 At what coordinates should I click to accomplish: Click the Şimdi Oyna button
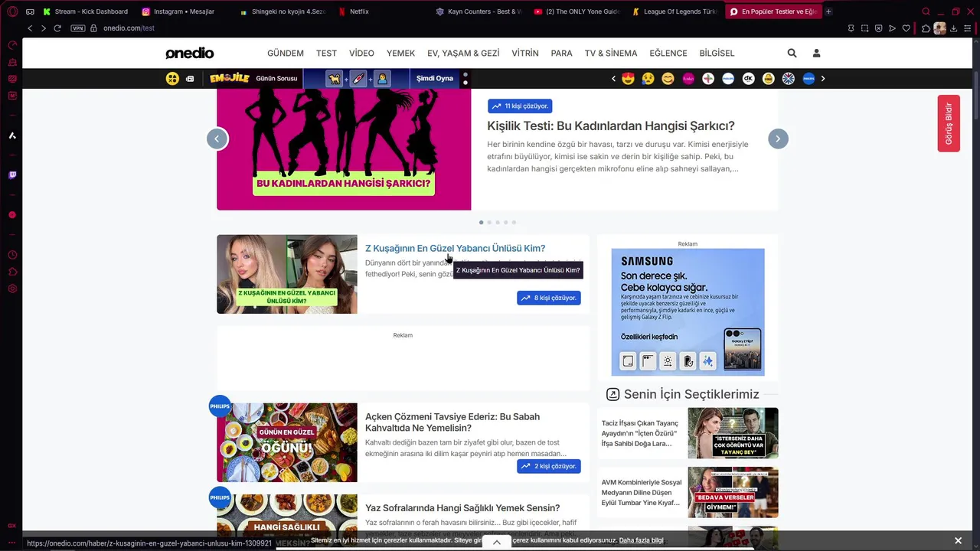pyautogui.click(x=434, y=78)
